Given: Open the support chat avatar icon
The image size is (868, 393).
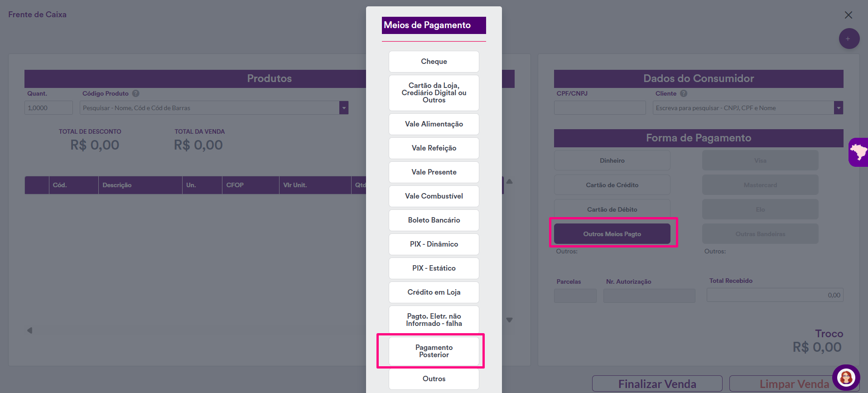Looking at the screenshot, I should 845,377.
